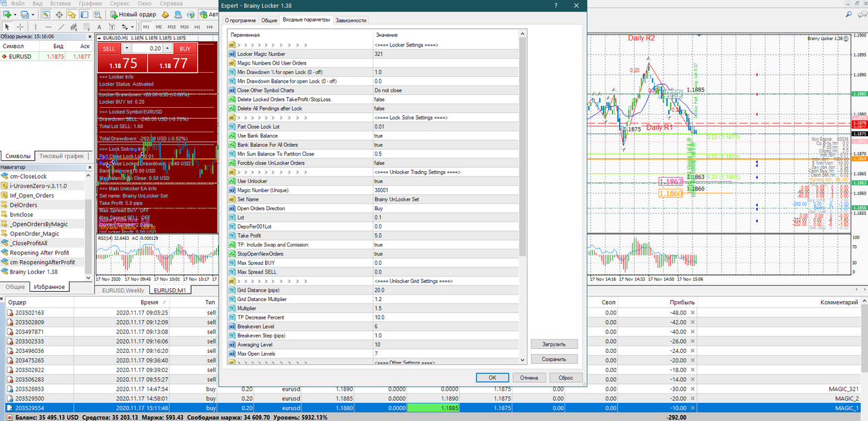Select the vertical line drawing tool
The image size is (868, 421).
tap(36, 27)
